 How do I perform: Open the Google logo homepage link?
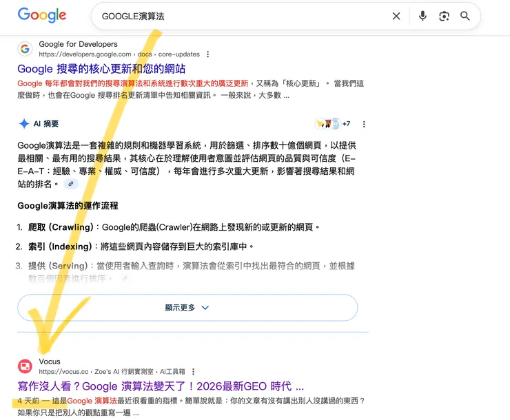tap(42, 15)
